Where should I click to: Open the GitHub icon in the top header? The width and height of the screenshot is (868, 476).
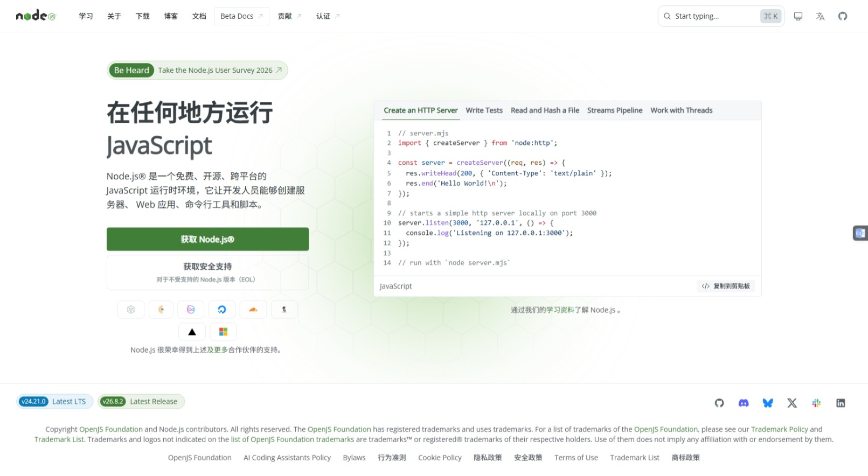[x=843, y=16]
